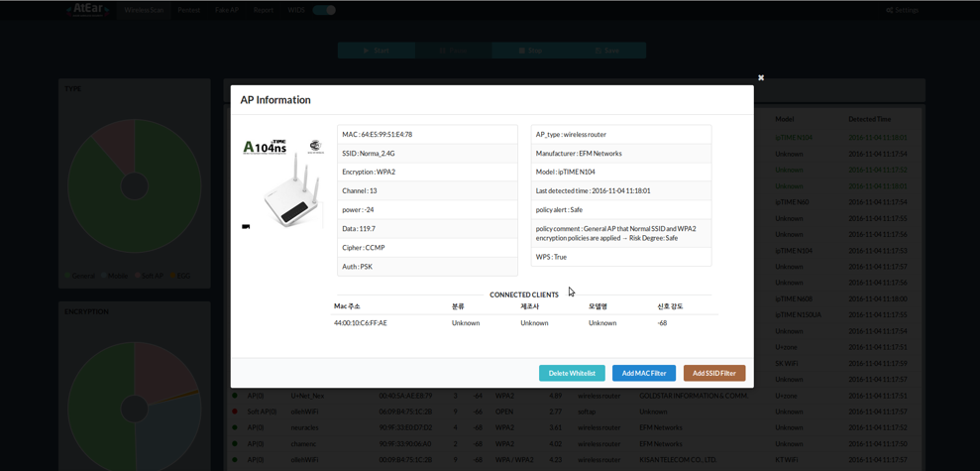Click the SK WiFi model cell
This screenshot has width=980, height=471.
tap(787, 364)
